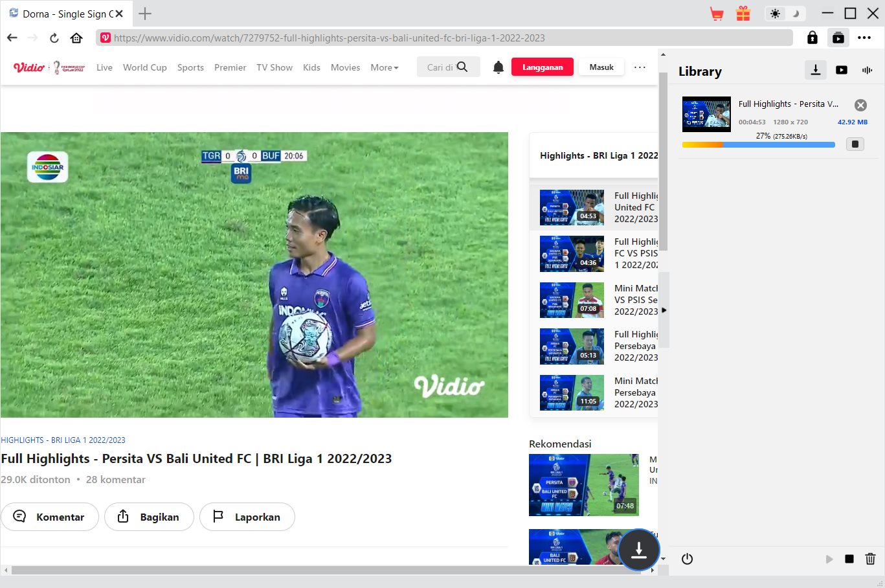
Task: Expand the More dropdown in Vidio navigation
Action: (x=384, y=67)
